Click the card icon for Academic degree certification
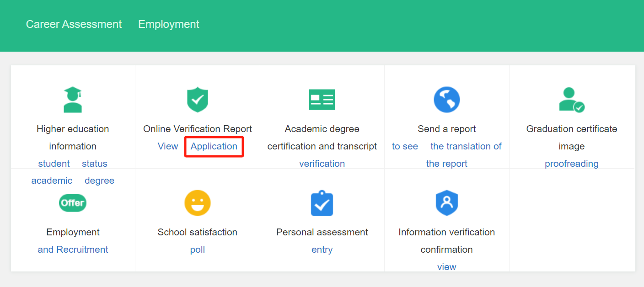The image size is (644, 287). click(322, 100)
